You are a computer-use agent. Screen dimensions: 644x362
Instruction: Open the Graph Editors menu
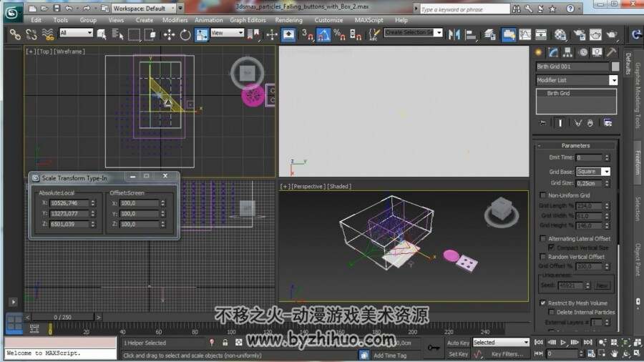(248, 20)
